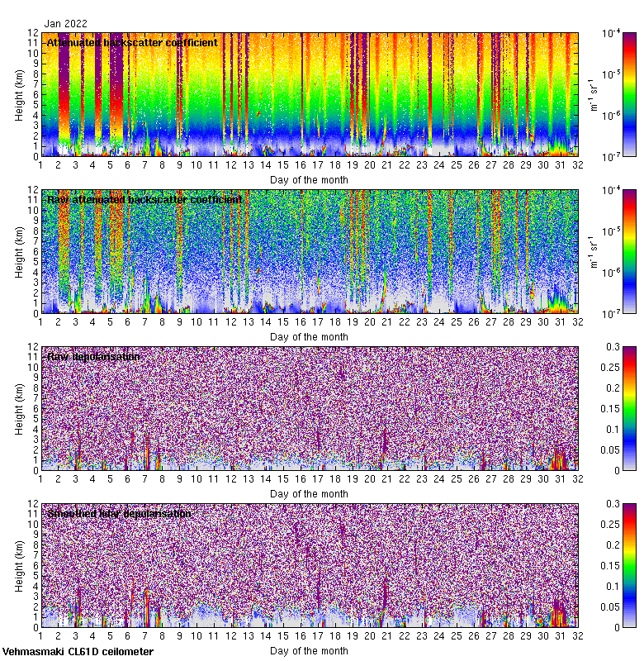Click 'Day of the month' under top panel

click(x=309, y=180)
